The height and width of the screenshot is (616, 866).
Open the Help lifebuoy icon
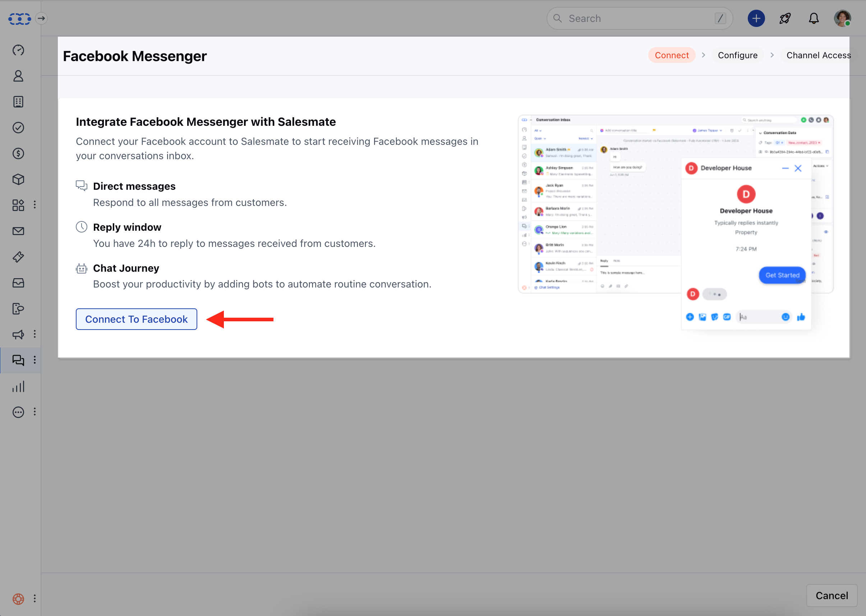(x=18, y=598)
